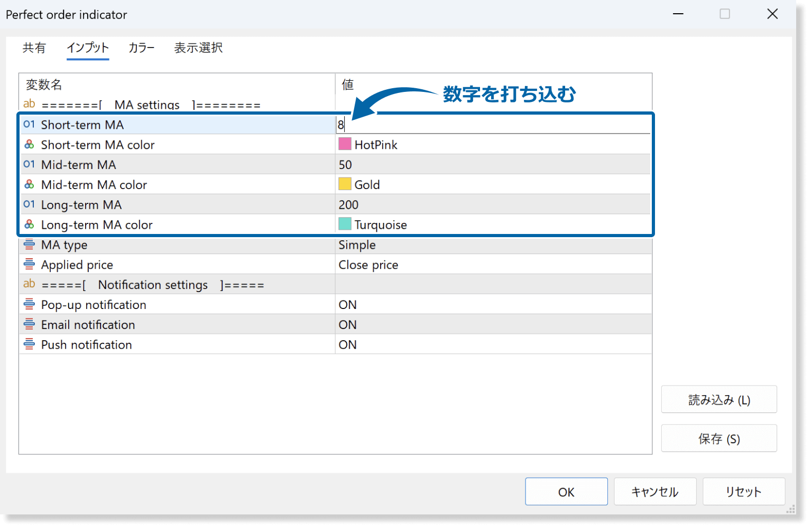This screenshot has width=812, height=525.
Task: Click the ab icon on Notification settings header
Action: (x=29, y=284)
